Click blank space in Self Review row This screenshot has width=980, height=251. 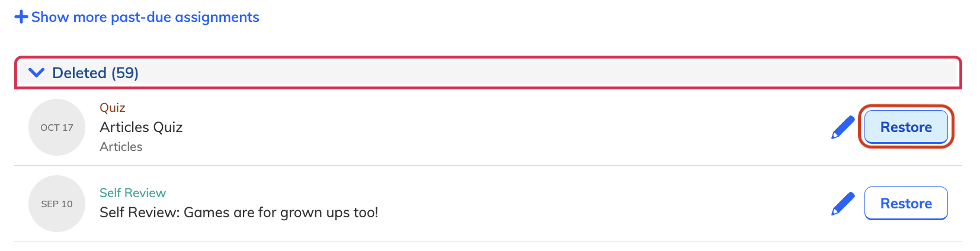[x=593, y=204]
